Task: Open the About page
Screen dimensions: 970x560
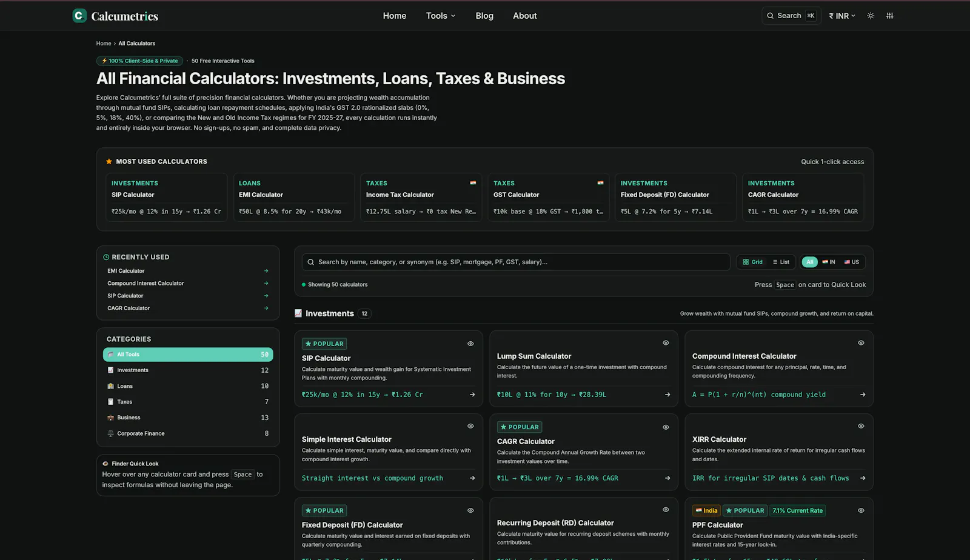Action: [525, 16]
